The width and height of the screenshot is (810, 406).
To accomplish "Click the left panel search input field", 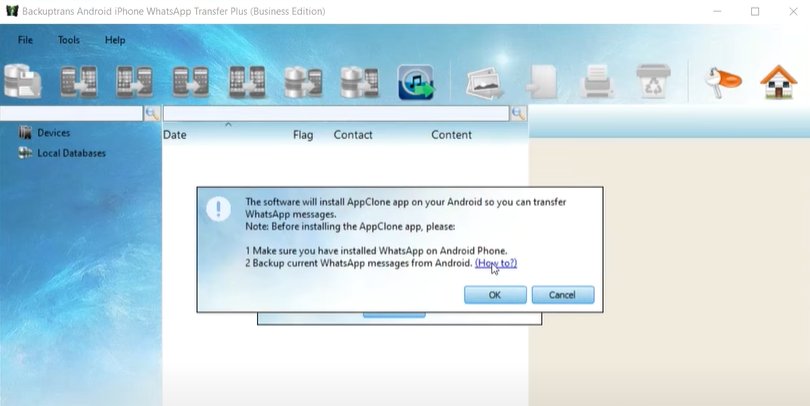I will tap(71, 114).
